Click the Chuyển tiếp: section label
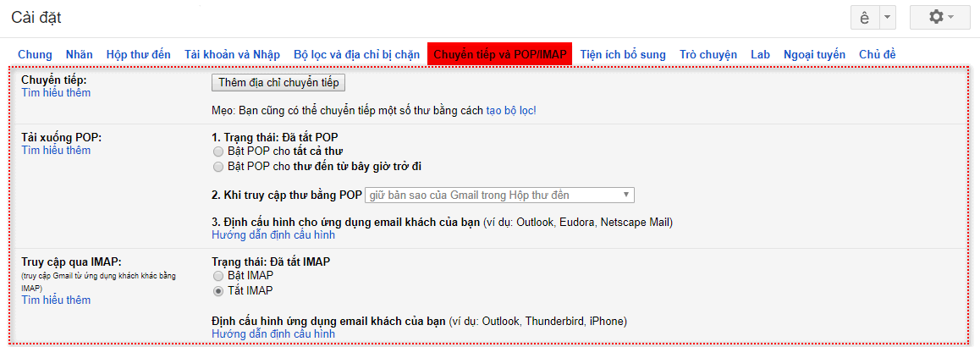 pyautogui.click(x=54, y=80)
